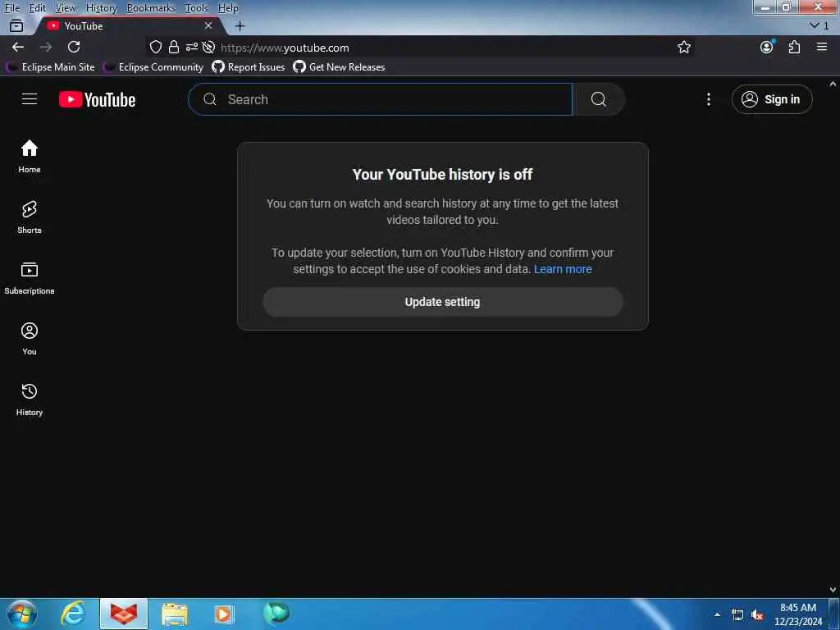This screenshot has height=630, width=840.
Task: Open Subscriptions in the sidebar
Action: tap(30, 277)
